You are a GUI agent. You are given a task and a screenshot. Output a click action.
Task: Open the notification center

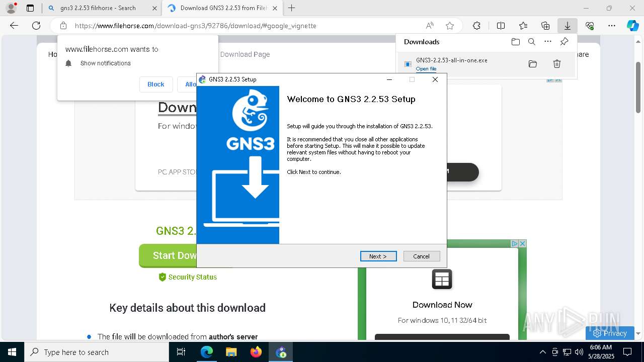click(627, 352)
